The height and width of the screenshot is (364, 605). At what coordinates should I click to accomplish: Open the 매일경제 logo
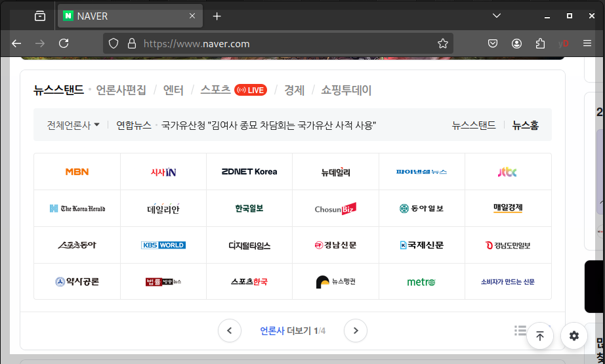click(x=508, y=208)
